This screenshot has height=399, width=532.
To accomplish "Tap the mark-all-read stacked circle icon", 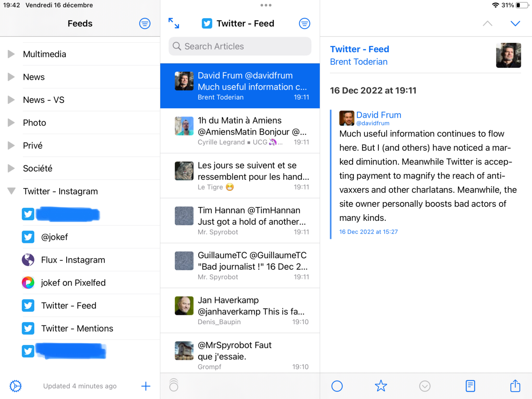I will pos(174,385).
